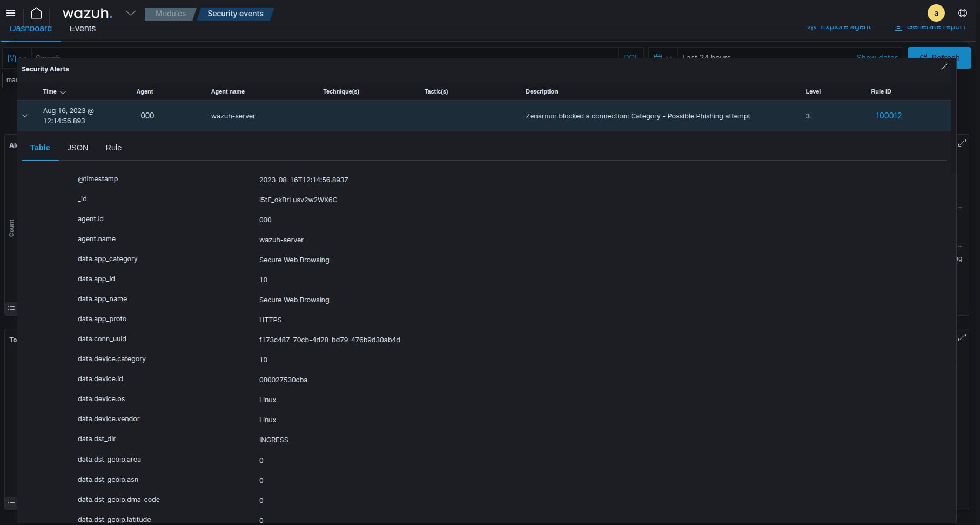
Task: Click the Modules breadcrumb
Action: click(170, 14)
